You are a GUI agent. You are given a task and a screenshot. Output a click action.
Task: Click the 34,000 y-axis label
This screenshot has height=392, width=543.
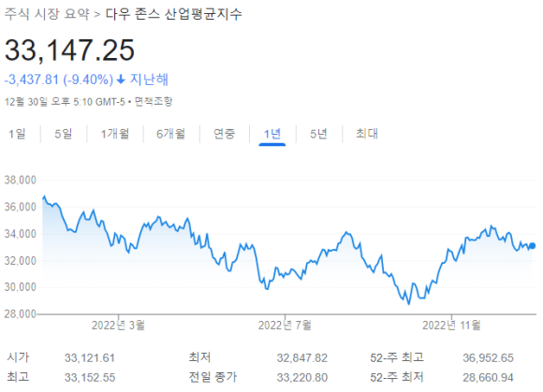point(20,234)
